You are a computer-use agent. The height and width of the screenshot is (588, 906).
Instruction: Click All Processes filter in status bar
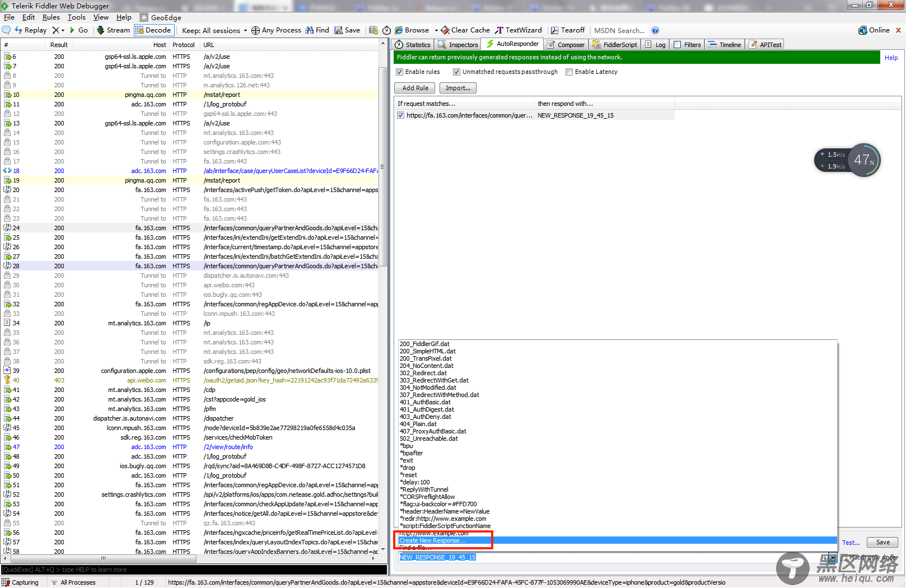(73, 582)
